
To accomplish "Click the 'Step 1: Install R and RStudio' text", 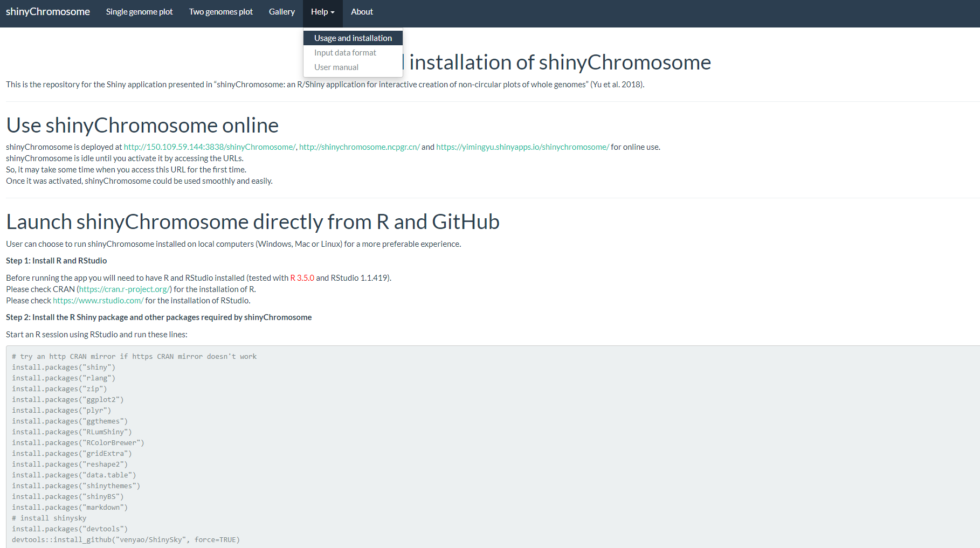I will click(x=57, y=261).
